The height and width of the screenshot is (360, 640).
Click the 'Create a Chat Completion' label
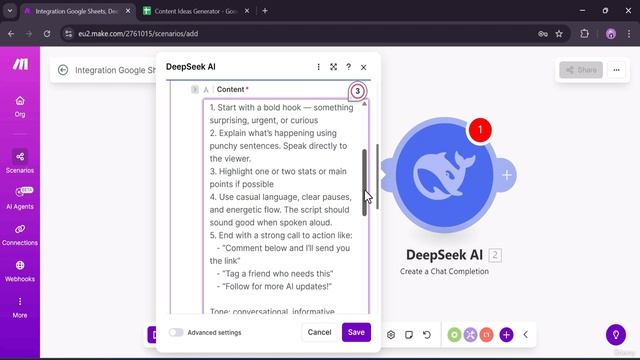coord(444,271)
